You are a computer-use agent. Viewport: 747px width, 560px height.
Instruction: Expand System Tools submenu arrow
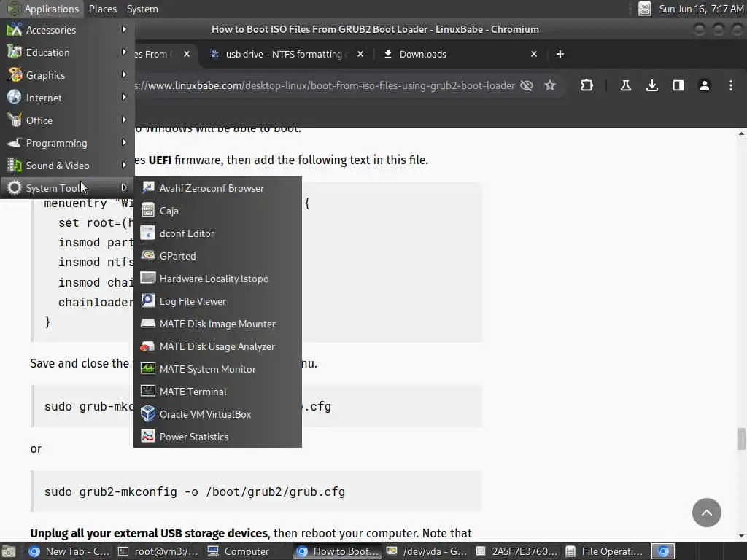coord(124,187)
